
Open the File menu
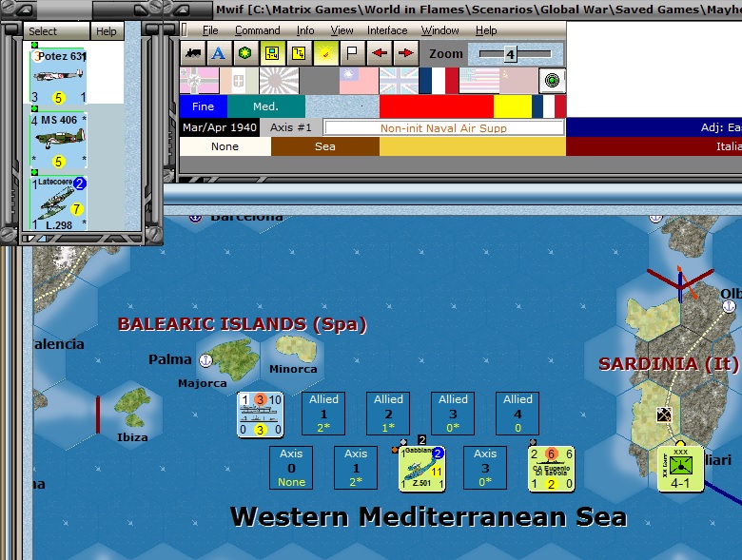pyautogui.click(x=210, y=30)
